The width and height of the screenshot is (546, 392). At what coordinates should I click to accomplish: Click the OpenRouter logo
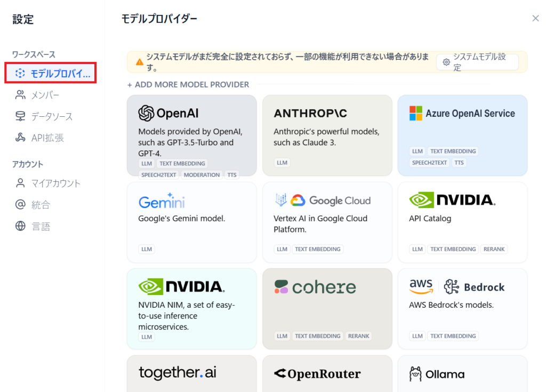tap(317, 373)
